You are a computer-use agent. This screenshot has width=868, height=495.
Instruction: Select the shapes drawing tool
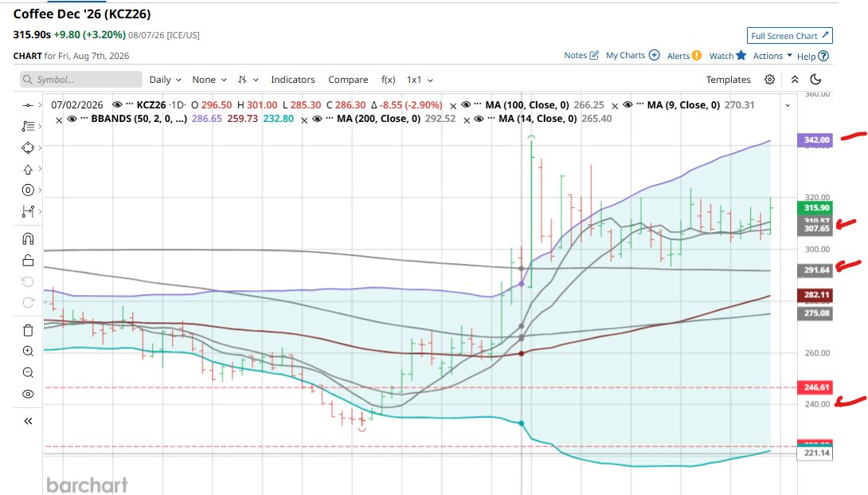tap(28, 148)
